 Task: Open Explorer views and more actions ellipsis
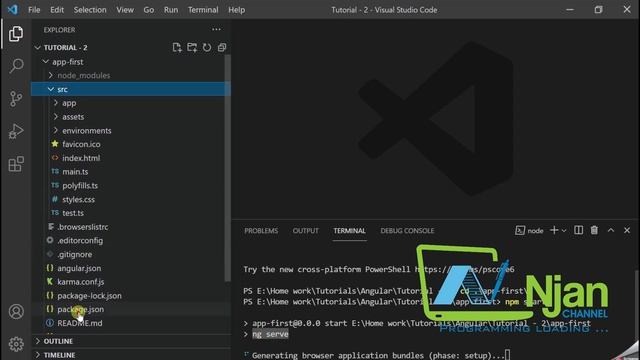click(x=216, y=29)
